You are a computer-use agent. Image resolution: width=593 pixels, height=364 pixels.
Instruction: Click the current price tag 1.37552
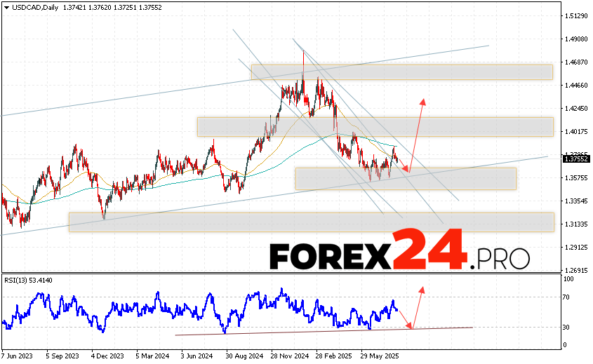point(575,159)
